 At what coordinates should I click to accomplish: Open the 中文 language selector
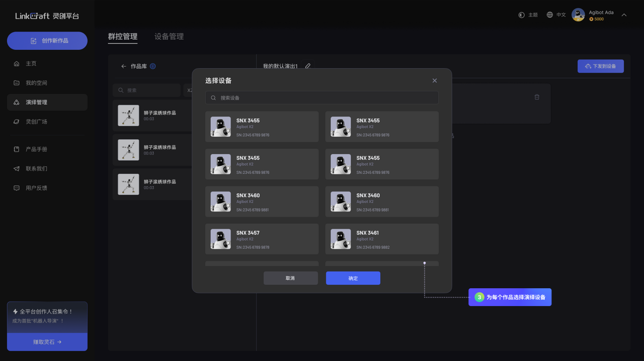[x=556, y=15]
